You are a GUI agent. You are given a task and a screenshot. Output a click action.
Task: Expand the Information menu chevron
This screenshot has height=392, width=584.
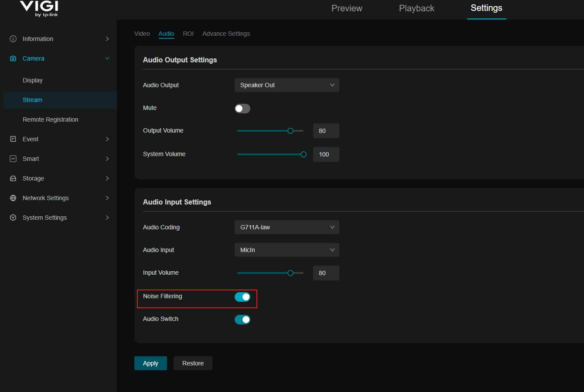[x=107, y=39]
